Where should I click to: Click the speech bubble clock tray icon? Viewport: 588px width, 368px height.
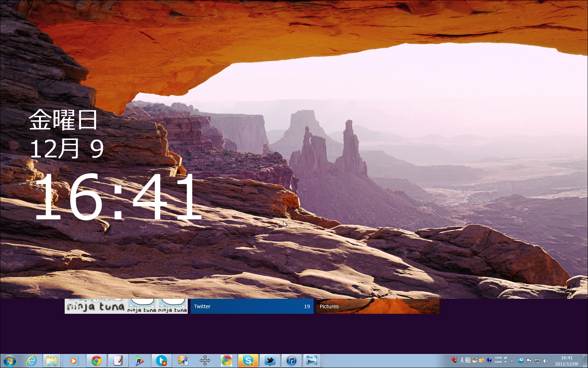(521, 361)
